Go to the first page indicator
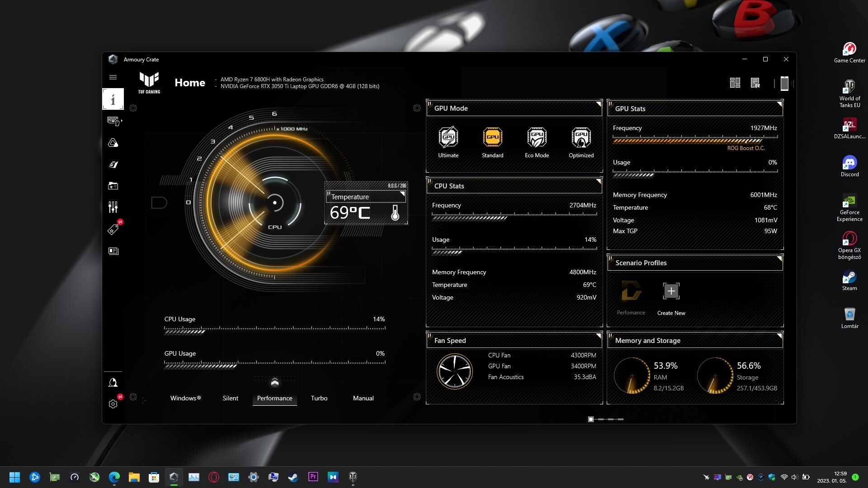The height and width of the screenshot is (488, 868). 590,419
